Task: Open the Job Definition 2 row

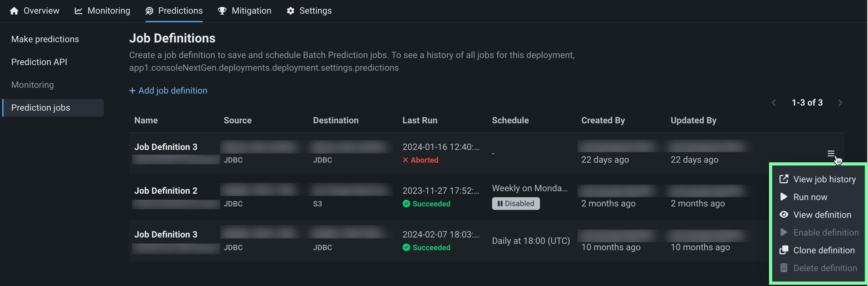Action: pyautogui.click(x=166, y=191)
